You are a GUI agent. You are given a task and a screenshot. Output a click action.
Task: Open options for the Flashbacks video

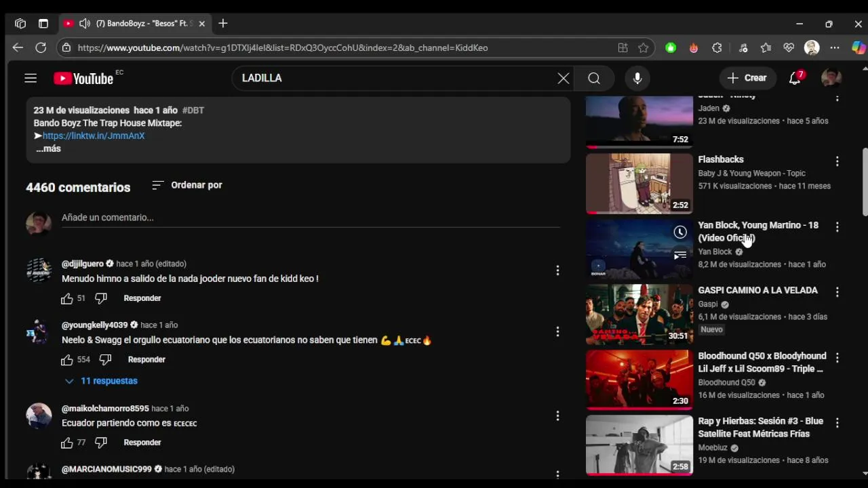pyautogui.click(x=837, y=161)
